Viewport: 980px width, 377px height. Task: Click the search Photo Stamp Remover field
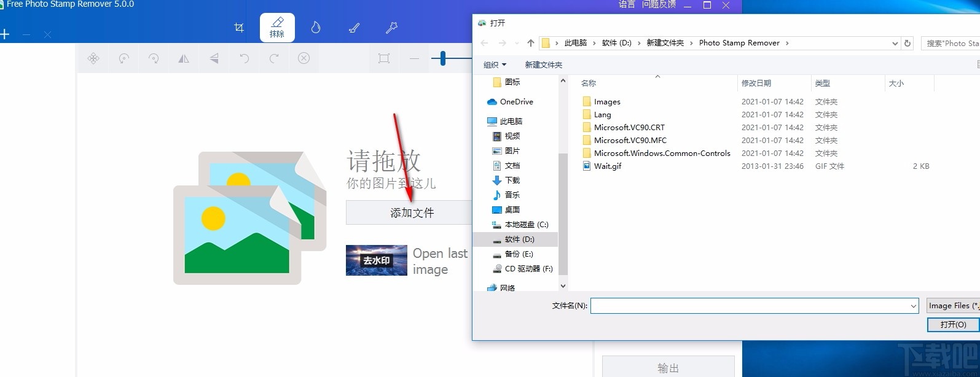coord(951,43)
